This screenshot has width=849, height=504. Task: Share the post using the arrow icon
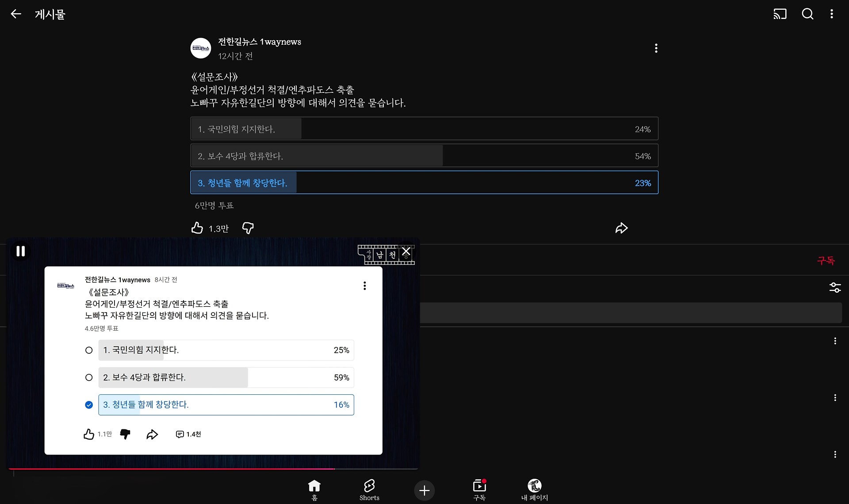pos(621,228)
